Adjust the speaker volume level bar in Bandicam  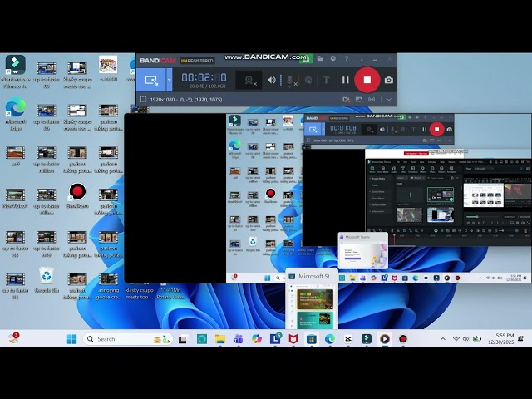pos(281,81)
